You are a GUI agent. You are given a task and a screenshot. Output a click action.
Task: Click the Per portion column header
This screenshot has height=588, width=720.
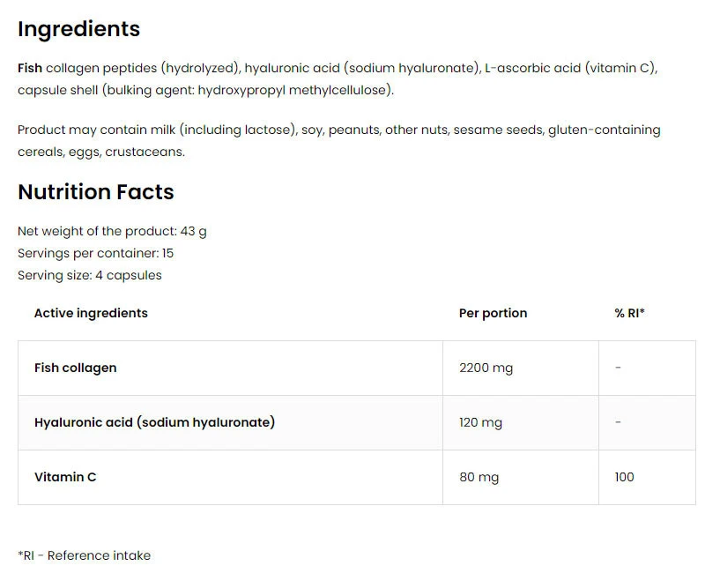493,313
